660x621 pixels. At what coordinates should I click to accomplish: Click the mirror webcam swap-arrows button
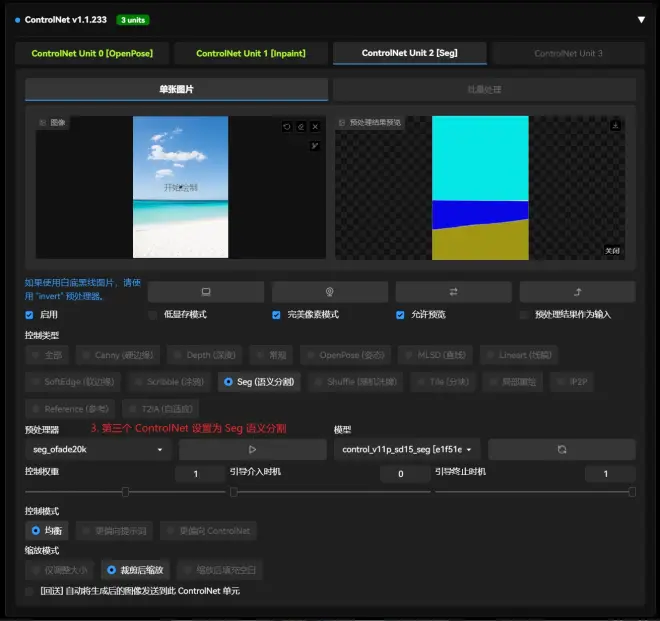tap(453, 292)
